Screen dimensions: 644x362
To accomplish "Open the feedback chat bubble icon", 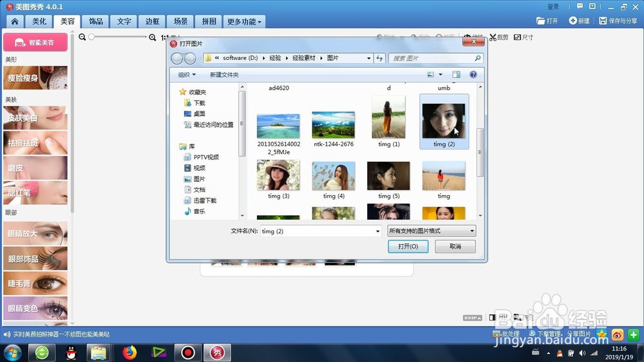I will 580,6.
